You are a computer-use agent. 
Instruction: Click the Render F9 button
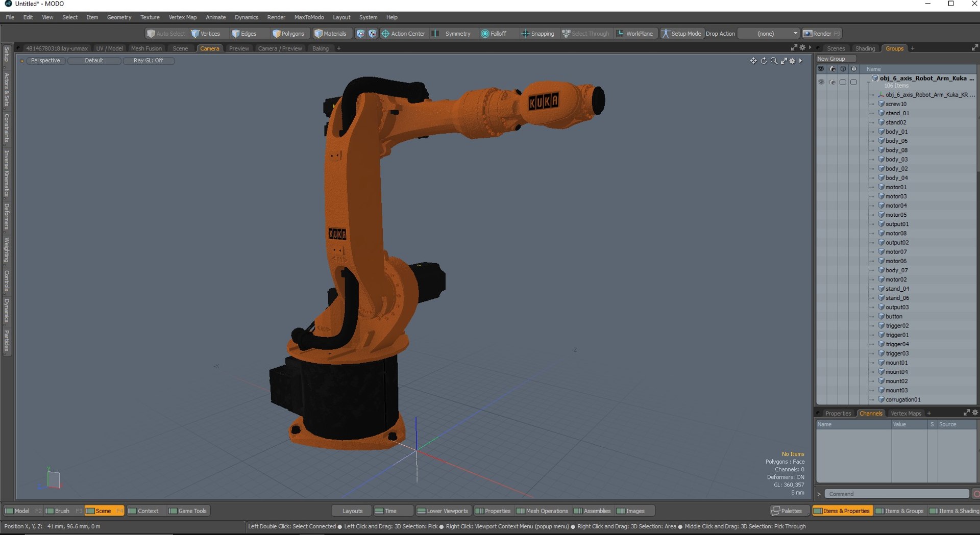(x=822, y=34)
